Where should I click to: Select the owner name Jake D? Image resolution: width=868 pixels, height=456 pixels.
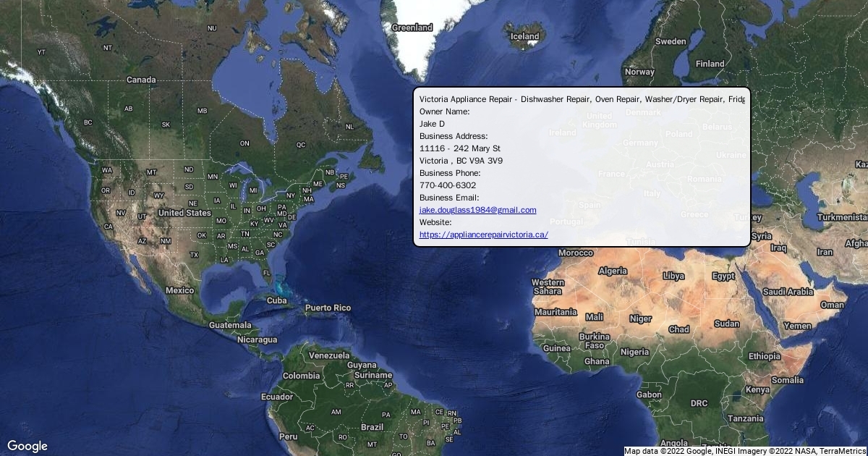pyautogui.click(x=432, y=124)
